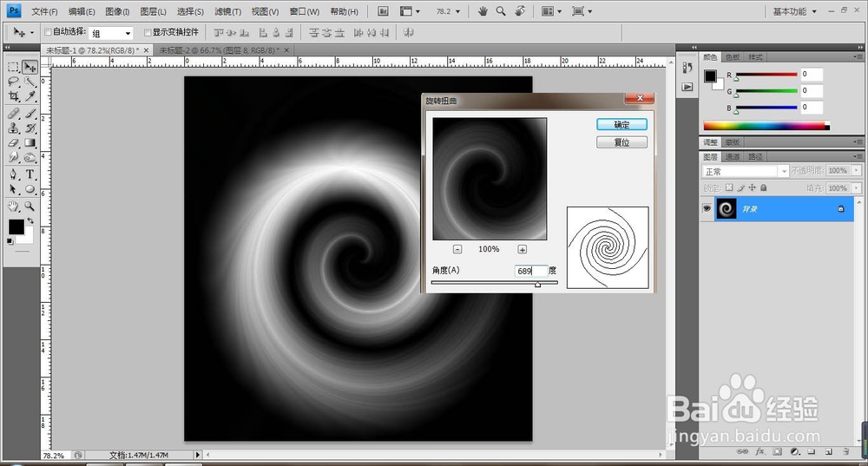The image size is (868, 466).
Task: Open the fill (填充) slider arrow
Action: click(x=857, y=188)
